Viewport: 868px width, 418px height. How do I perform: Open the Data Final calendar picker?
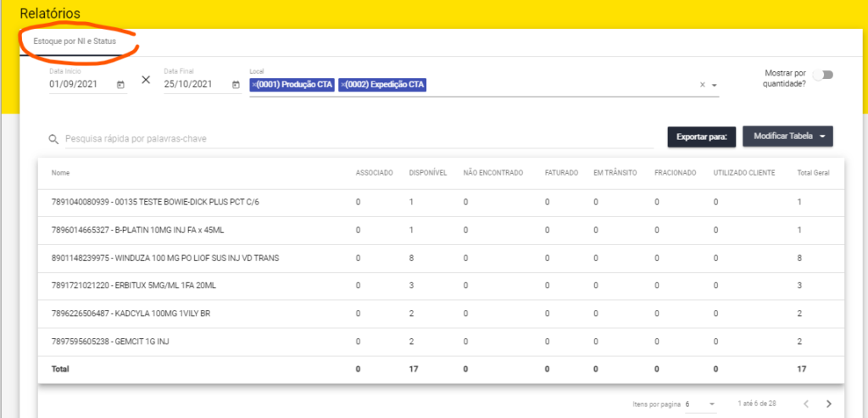click(x=235, y=85)
